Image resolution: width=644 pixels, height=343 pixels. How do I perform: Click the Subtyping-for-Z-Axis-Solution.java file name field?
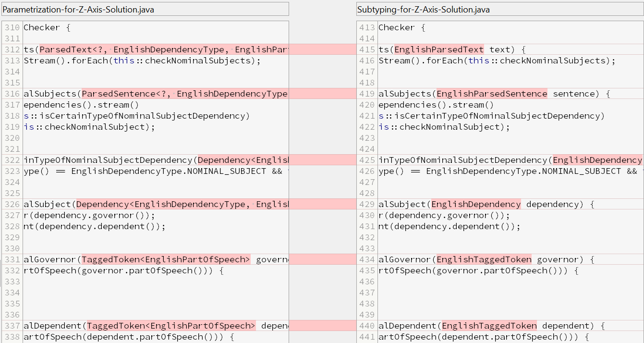coord(499,9)
